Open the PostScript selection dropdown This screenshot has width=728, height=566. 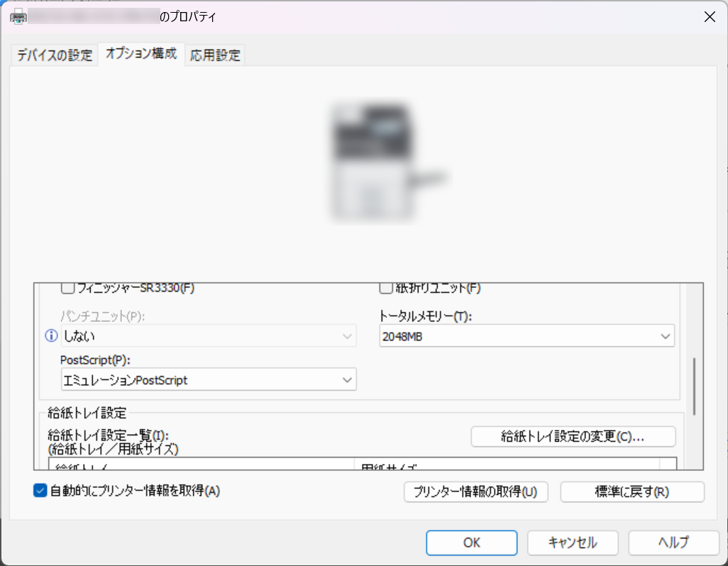tap(348, 379)
